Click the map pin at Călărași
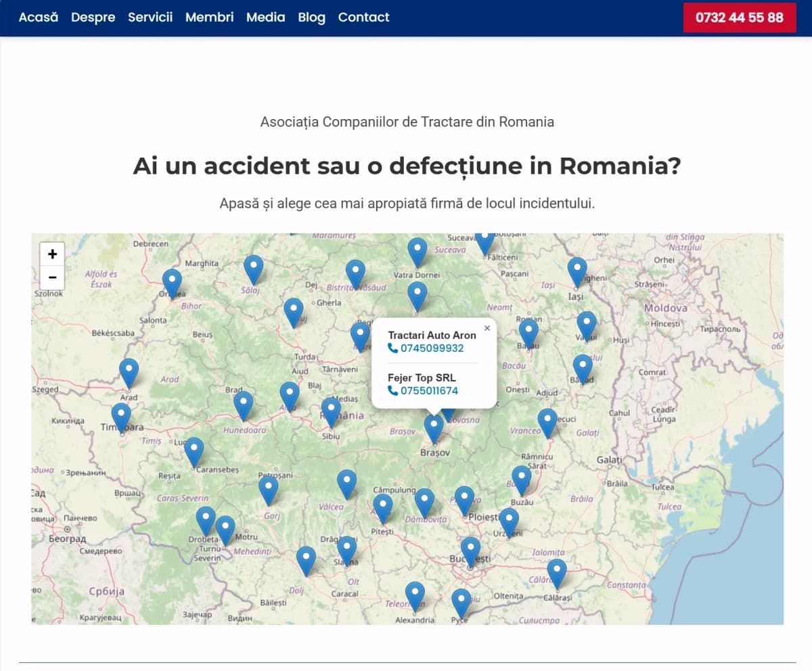This screenshot has height=671, width=812. [x=556, y=572]
